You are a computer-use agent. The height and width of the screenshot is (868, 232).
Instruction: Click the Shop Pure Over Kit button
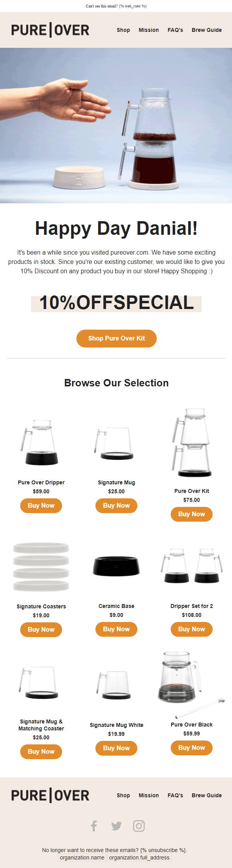tap(116, 338)
